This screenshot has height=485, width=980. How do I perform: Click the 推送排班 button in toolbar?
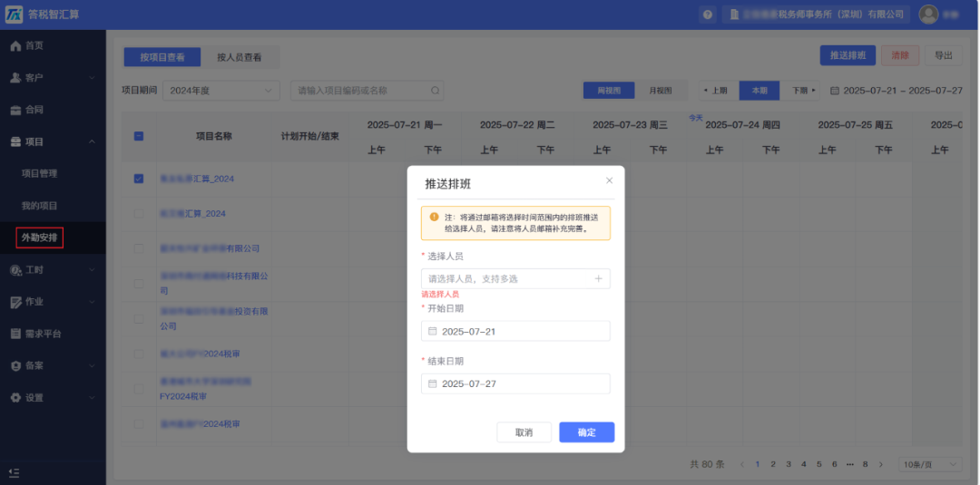tap(848, 55)
